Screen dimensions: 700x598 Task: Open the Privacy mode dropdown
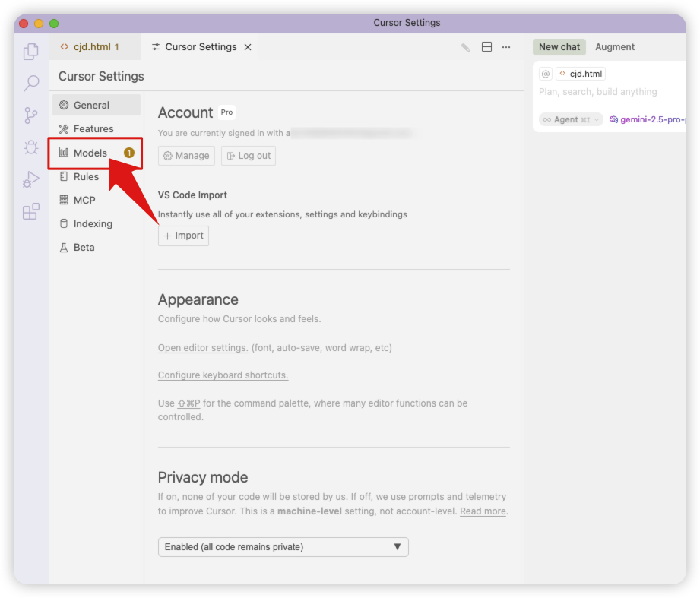click(x=283, y=547)
